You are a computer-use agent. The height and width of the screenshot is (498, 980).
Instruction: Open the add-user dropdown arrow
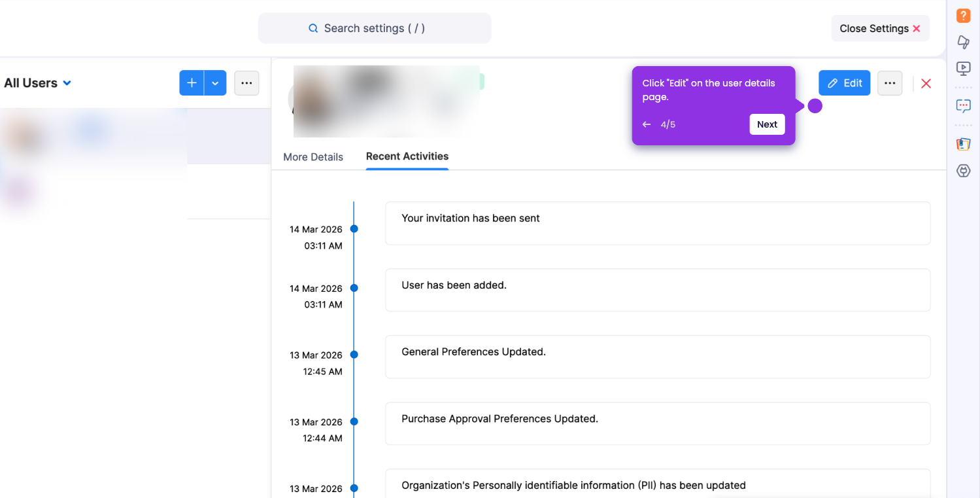[215, 83]
